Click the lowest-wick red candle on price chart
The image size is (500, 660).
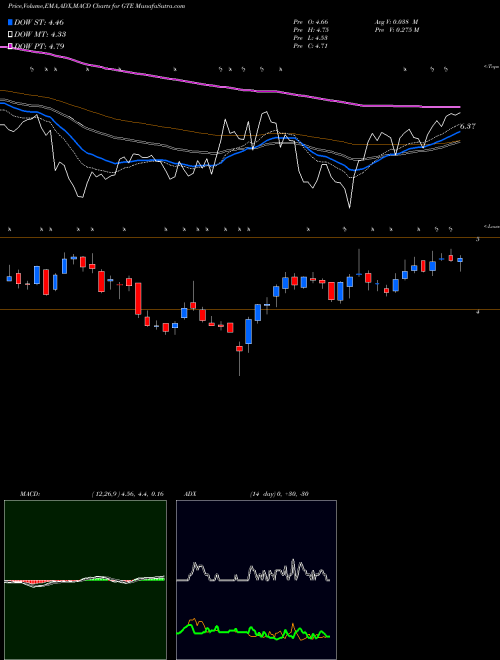239,359
